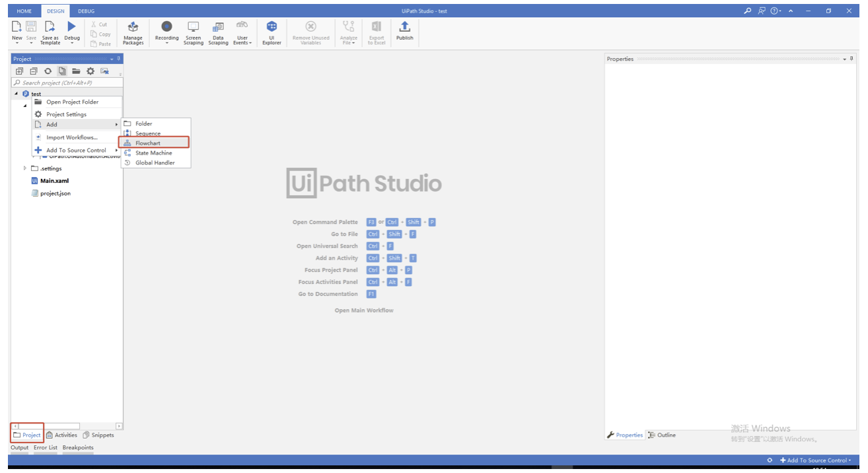
Task: Open the Breakpoints panel
Action: pyautogui.click(x=78, y=447)
